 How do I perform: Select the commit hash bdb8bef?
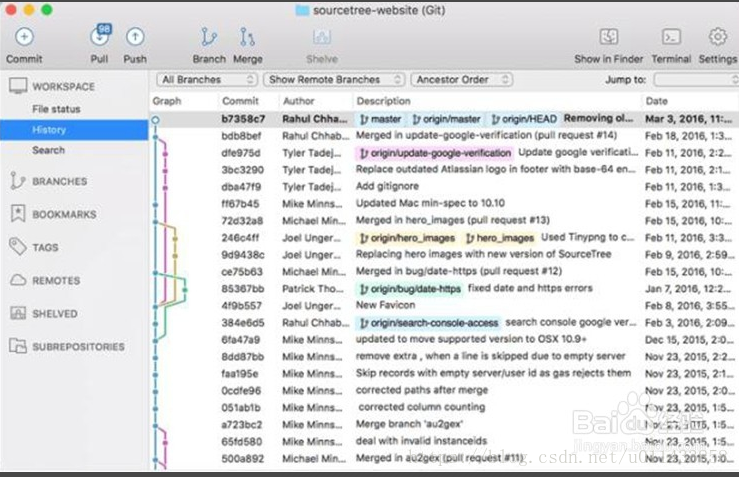241,136
